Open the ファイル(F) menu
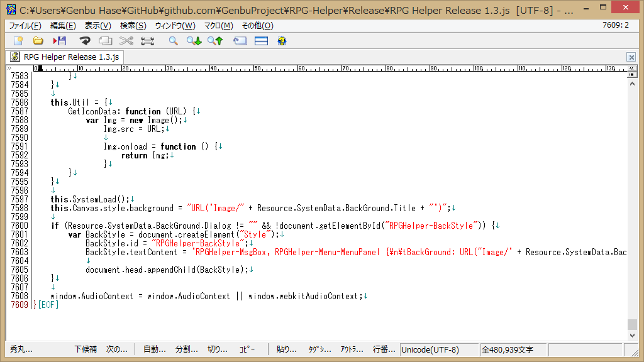Image resolution: width=644 pixels, height=362 pixels. [25, 26]
